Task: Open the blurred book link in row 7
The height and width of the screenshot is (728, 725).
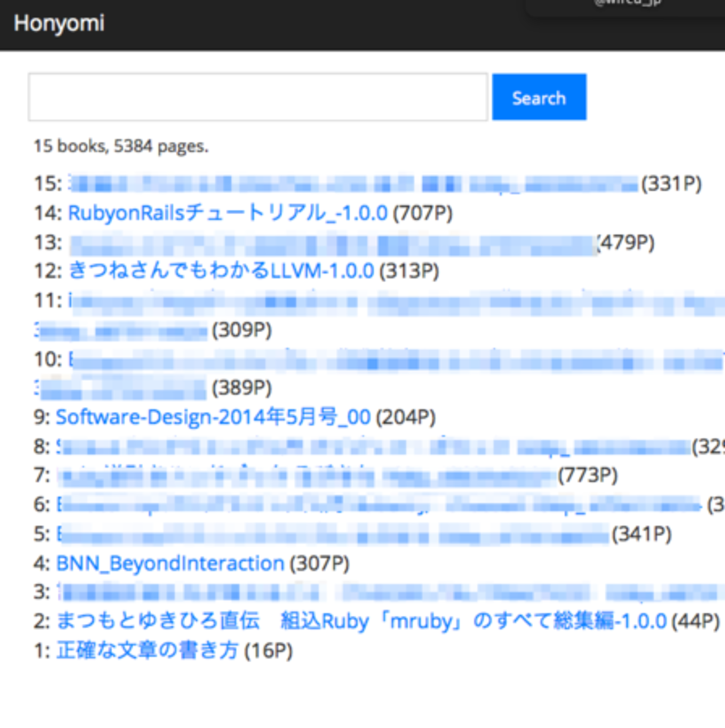Action: click(x=307, y=476)
